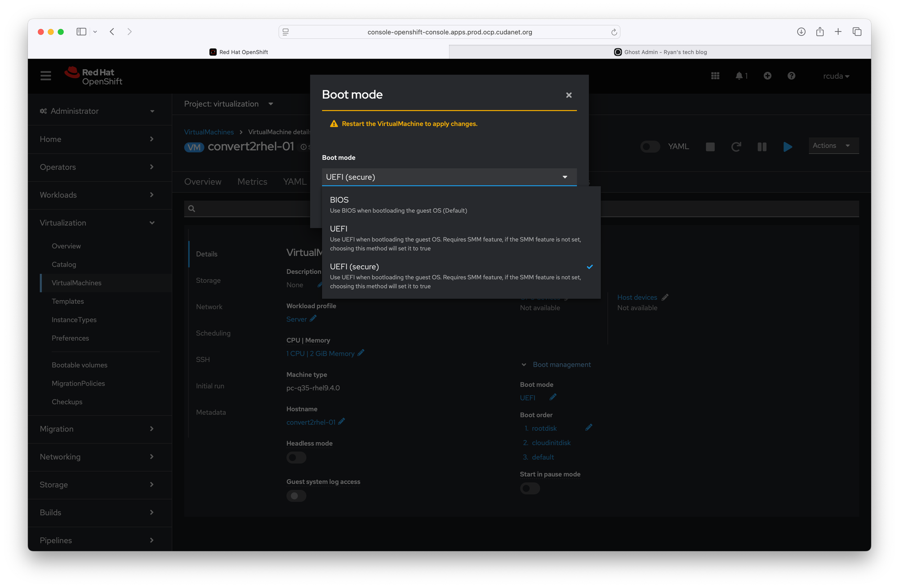Select the Details configuration tab
Screen dimensions: 899x588
point(207,254)
